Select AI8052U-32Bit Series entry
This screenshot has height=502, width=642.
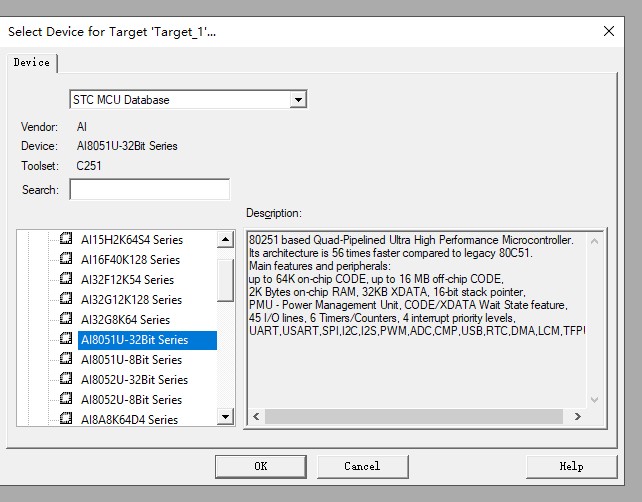(x=134, y=380)
